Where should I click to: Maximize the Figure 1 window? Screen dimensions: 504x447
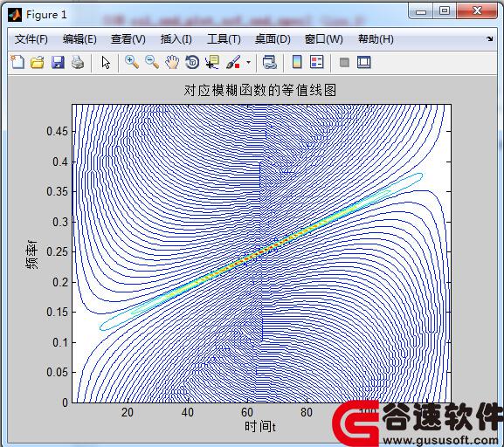(445, 11)
